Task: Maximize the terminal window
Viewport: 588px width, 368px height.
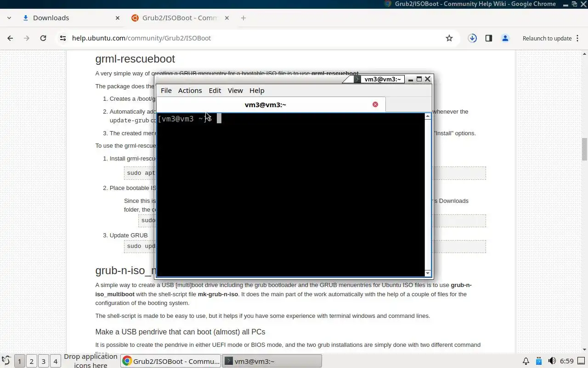Action: (419, 79)
